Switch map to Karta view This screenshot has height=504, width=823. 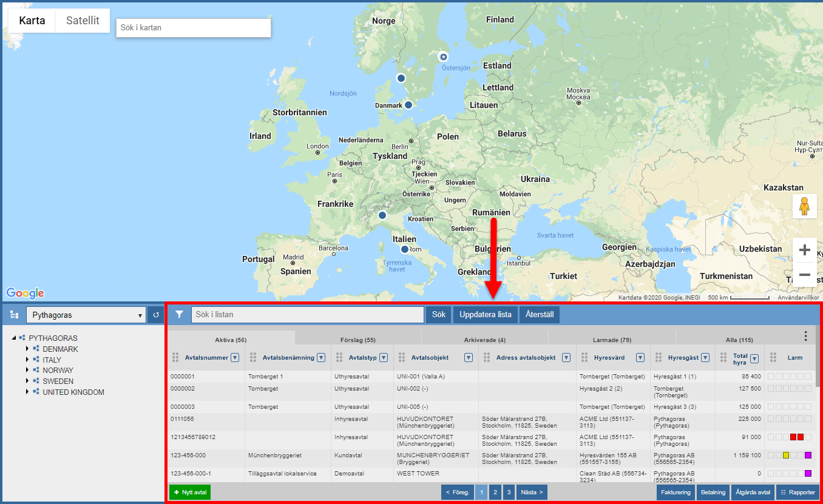[32, 21]
